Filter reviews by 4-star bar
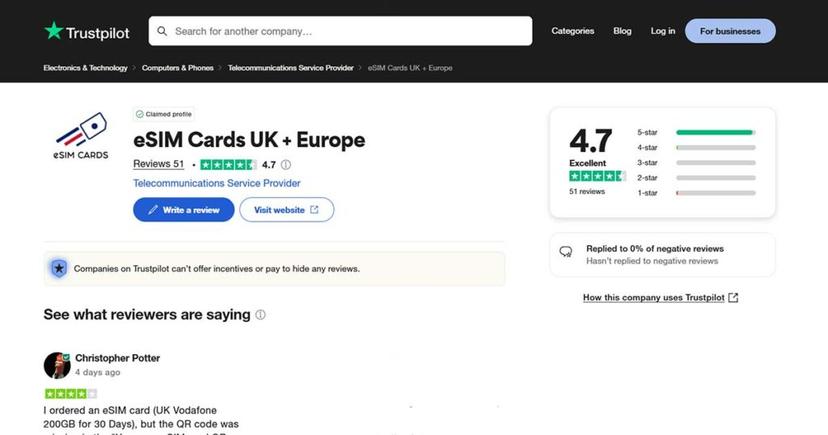Screen dimensions: 828x435 715,147
